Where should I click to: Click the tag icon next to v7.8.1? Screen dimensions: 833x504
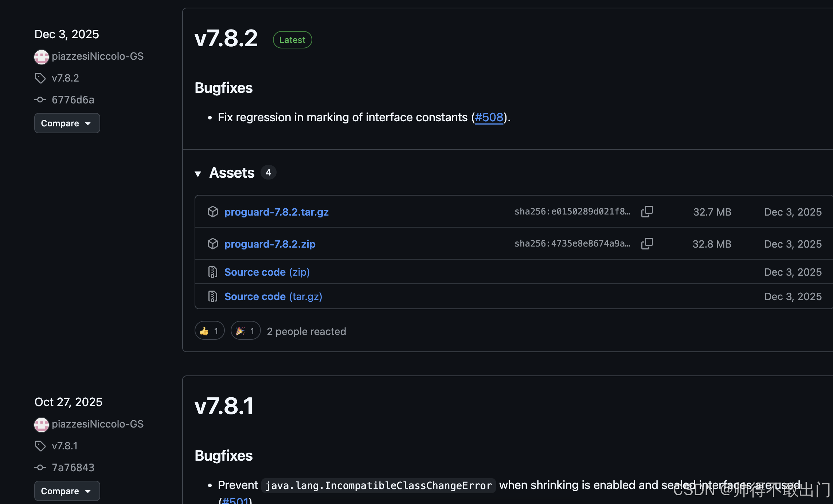(40, 446)
